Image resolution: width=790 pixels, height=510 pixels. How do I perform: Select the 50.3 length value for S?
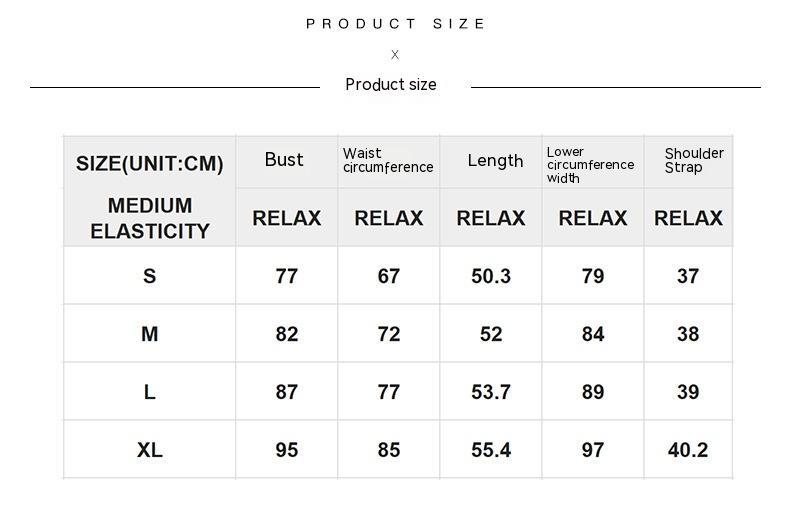click(491, 276)
